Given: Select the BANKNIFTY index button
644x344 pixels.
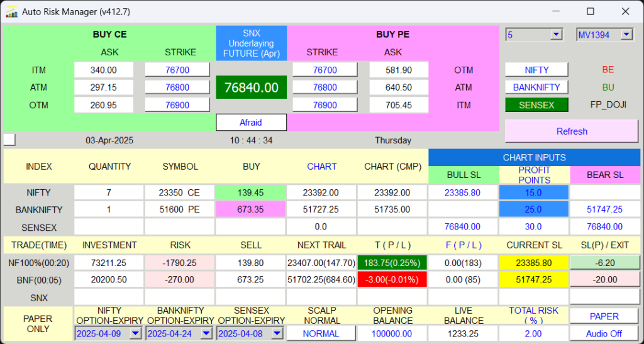Looking at the screenshot, I should click(536, 87).
